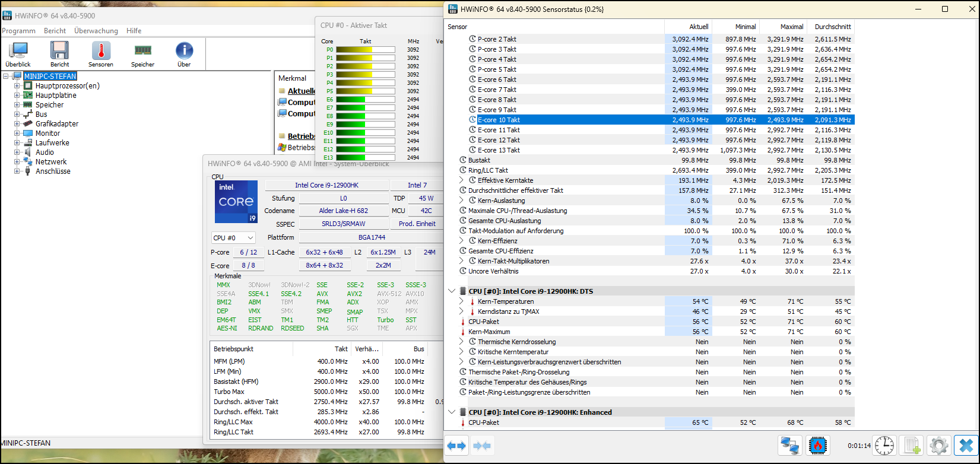Select the Anschlüsse tree item
The height and width of the screenshot is (464, 980).
(53, 171)
